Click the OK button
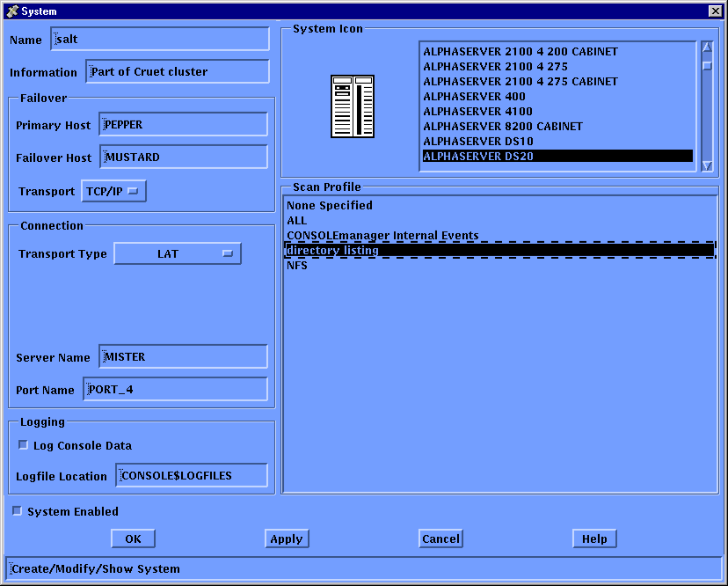728x586 pixels. (134, 538)
